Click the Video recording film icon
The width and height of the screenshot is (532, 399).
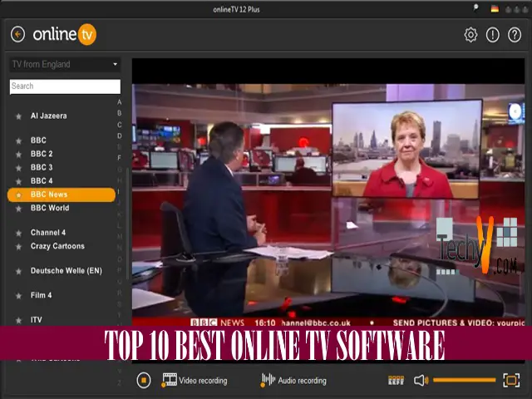[170, 380]
